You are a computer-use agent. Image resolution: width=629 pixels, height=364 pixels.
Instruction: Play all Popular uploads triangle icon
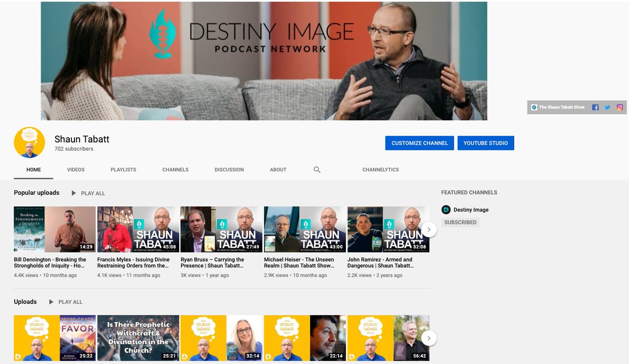(74, 193)
